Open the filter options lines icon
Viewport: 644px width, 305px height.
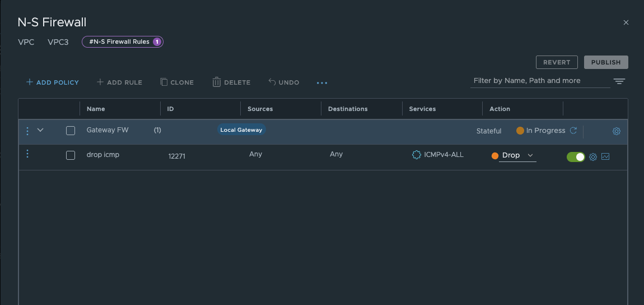coord(619,81)
